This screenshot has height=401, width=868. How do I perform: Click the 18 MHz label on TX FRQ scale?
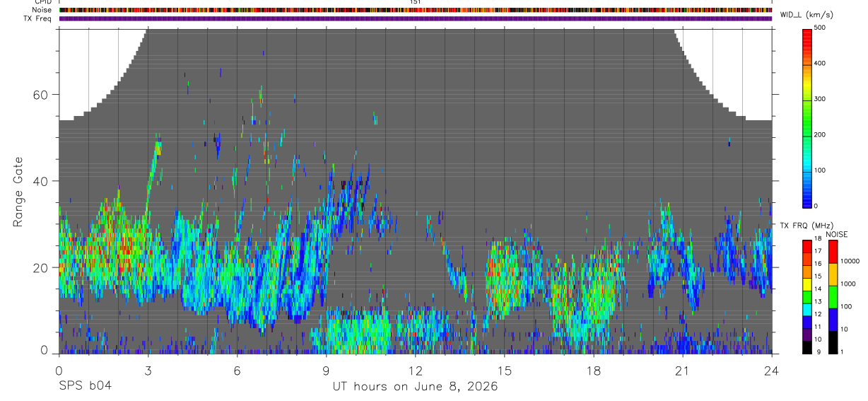[818, 240]
